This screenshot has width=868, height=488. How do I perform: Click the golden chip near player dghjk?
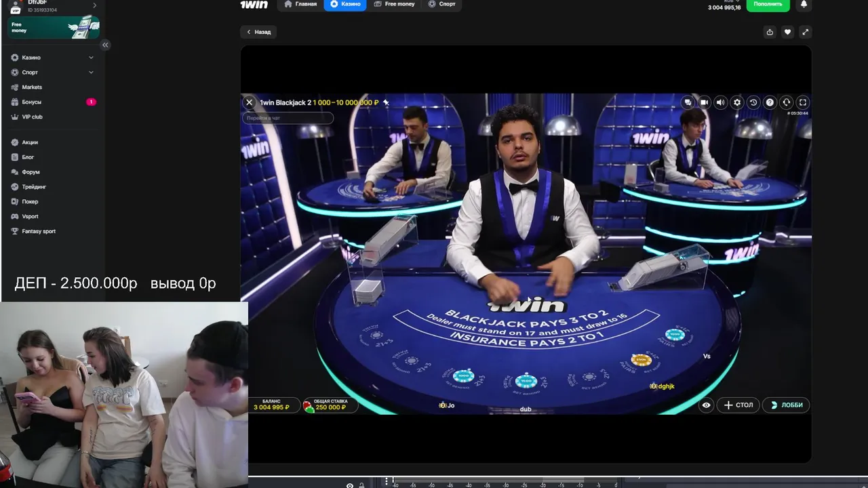click(641, 360)
